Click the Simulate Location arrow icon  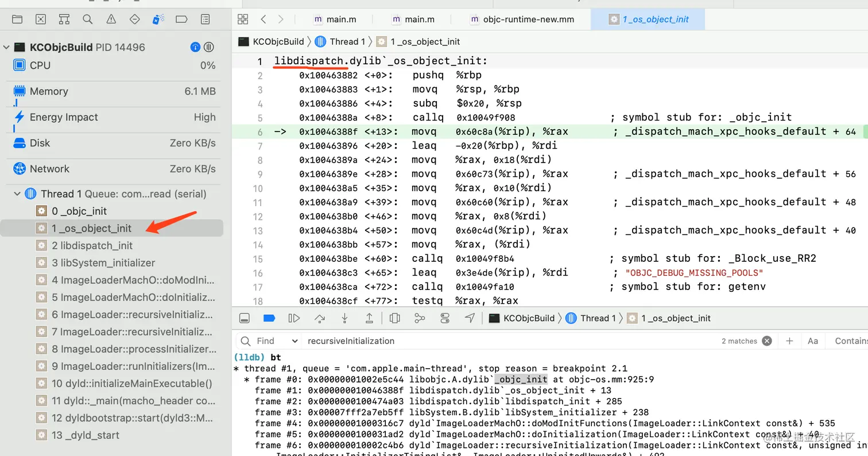click(x=470, y=318)
